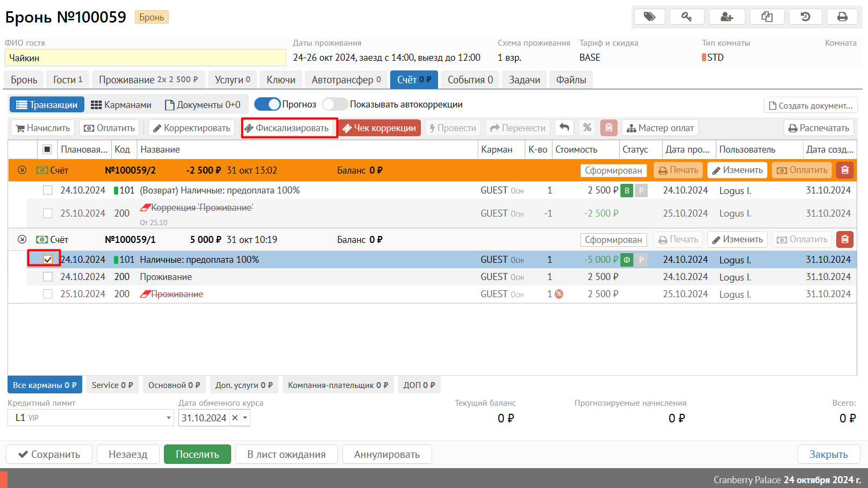Click the red percent badge in quantity column
The image size is (868, 488).
[559, 294]
